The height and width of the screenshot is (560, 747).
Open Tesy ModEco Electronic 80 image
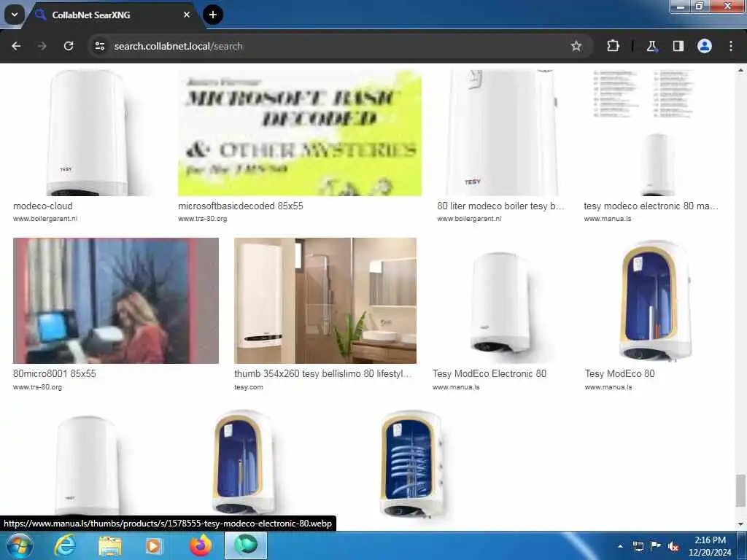[500, 300]
